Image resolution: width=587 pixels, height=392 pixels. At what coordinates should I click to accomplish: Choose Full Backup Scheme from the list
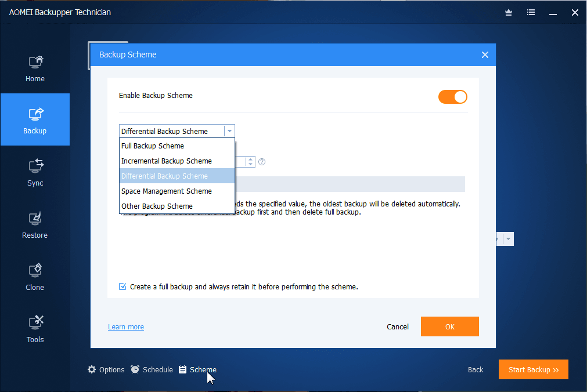[177, 146]
